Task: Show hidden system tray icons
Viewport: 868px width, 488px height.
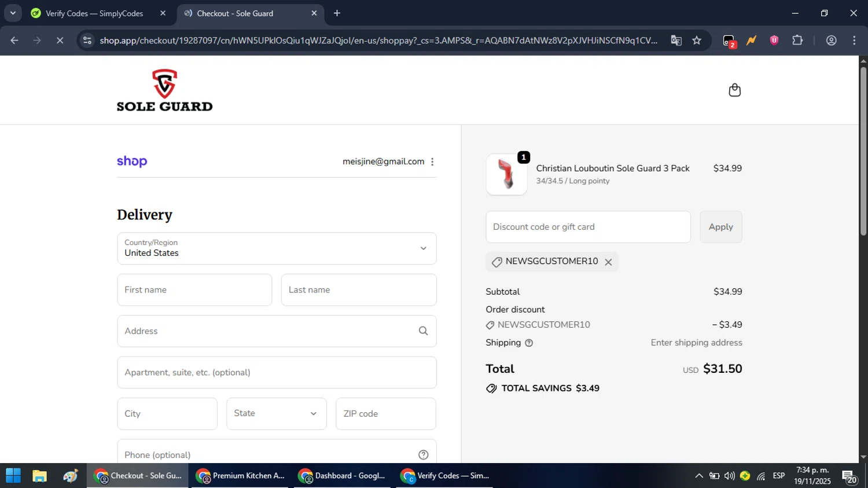Action: click(699, 476)
